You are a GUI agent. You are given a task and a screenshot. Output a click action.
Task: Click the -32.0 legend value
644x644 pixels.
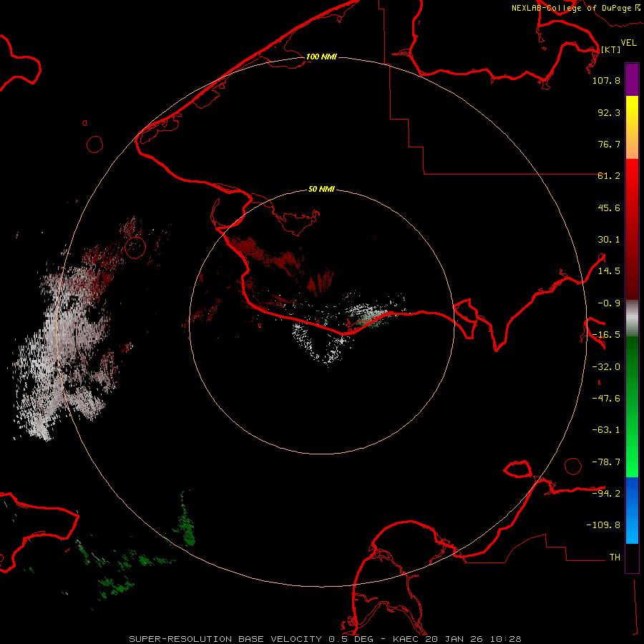tap(606, 367)
